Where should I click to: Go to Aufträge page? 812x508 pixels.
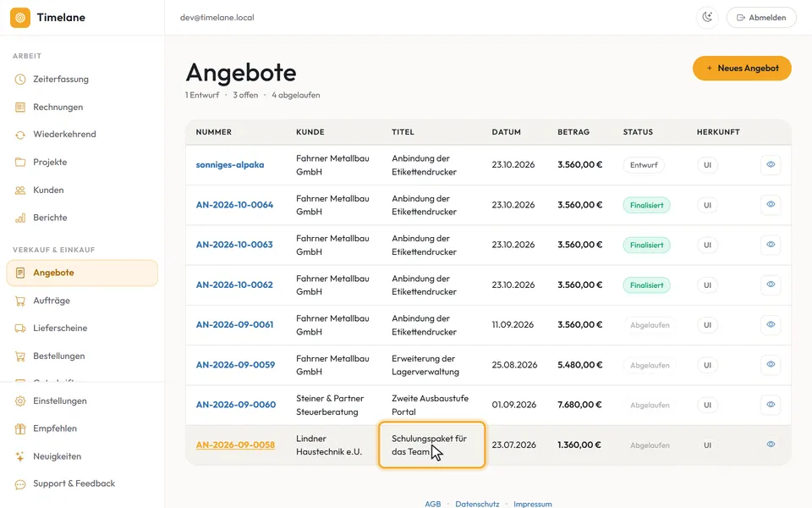coord(52,301)
